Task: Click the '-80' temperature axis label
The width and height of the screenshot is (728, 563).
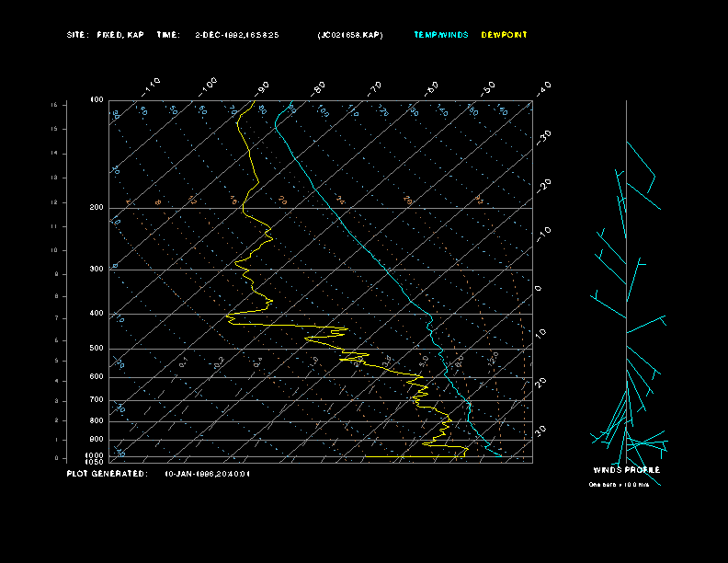Action: 318,88
